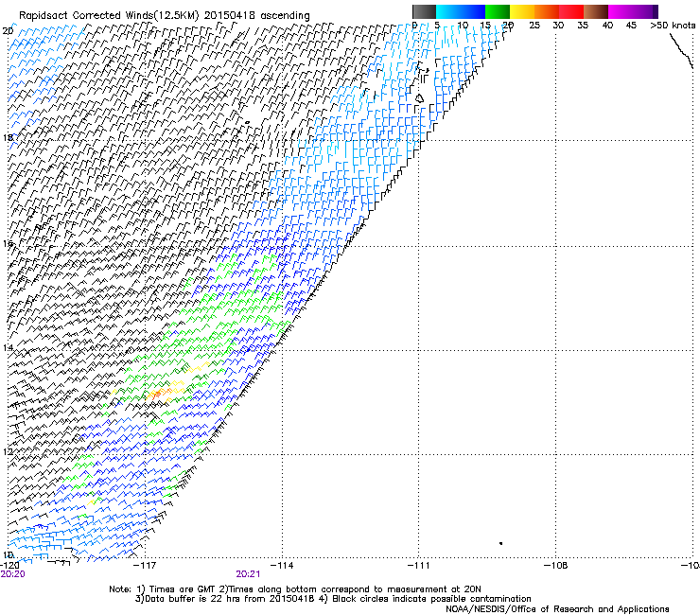Click the coastline segment at top right corner
Screen dimensions: 700x615
[682, 50]
